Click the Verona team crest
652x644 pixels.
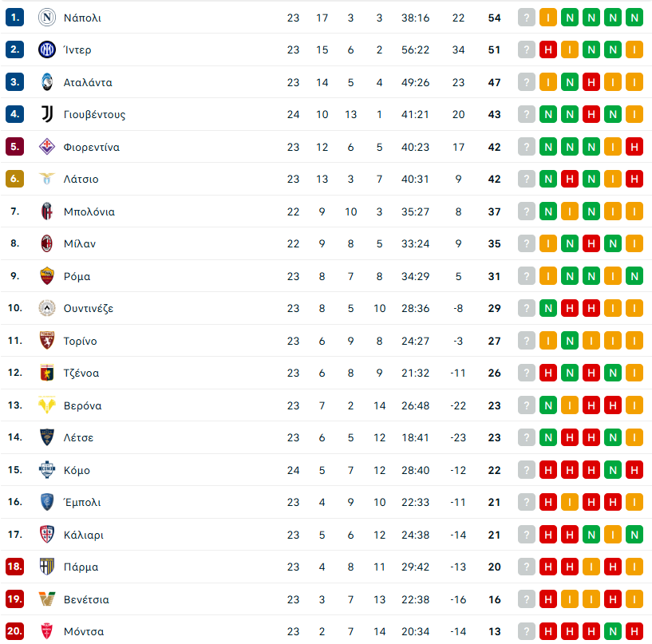click(47, 405)
